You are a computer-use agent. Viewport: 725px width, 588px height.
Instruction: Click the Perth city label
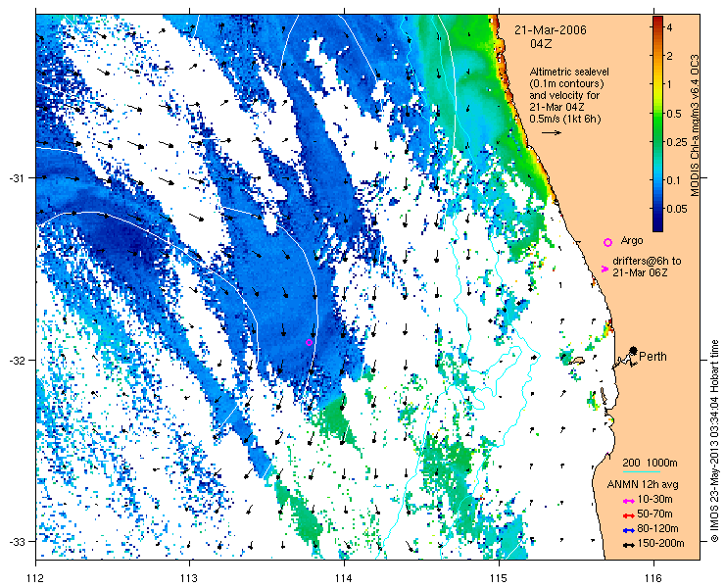coord(652,356)
